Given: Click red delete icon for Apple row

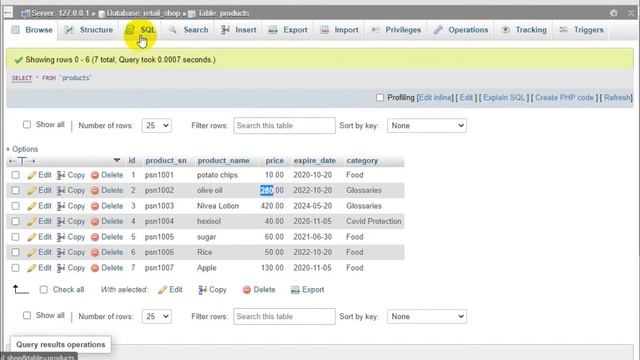Looking at the screenshot, I should coord(95,268).
